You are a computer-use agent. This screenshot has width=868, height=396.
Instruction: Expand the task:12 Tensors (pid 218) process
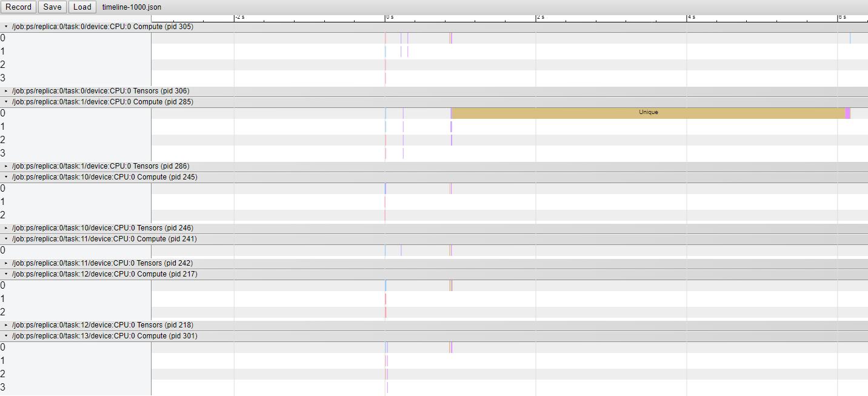click(x=5, y=324)
